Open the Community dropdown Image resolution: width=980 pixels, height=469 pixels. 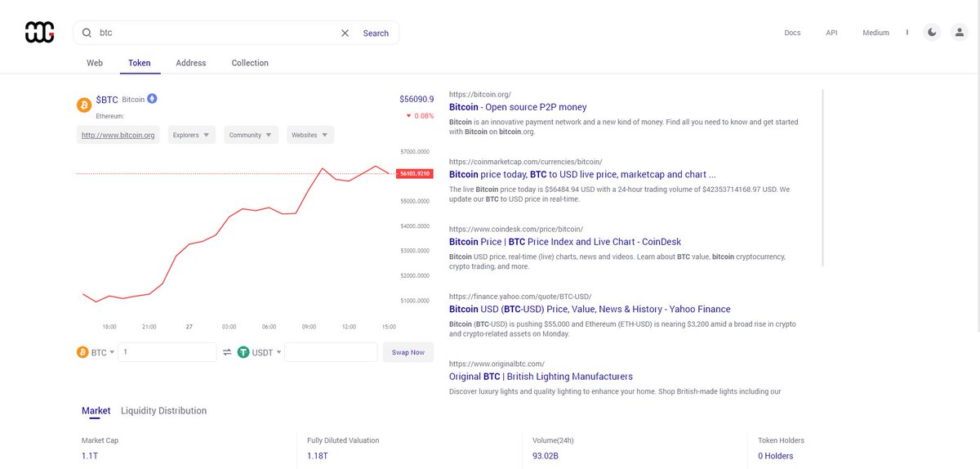coord(252,135)
